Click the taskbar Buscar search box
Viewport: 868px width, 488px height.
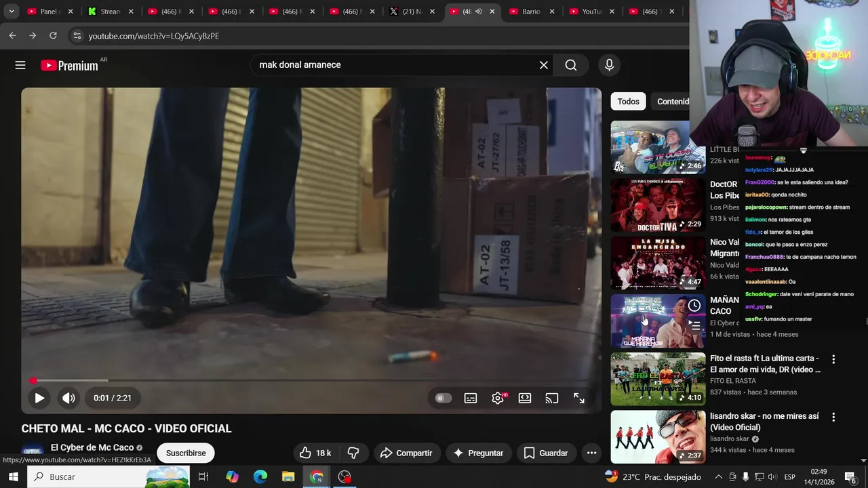tap(108, 476)
